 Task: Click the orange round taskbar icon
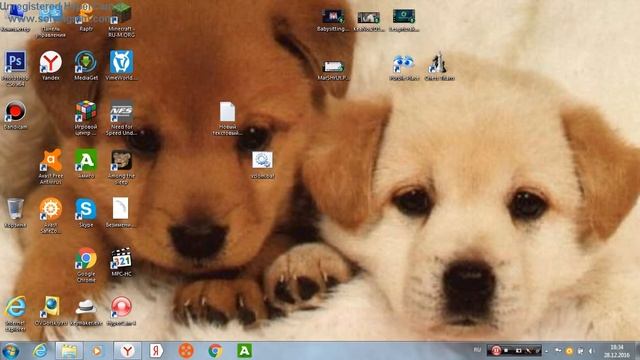pyautogui.click(x=186, y=351)
